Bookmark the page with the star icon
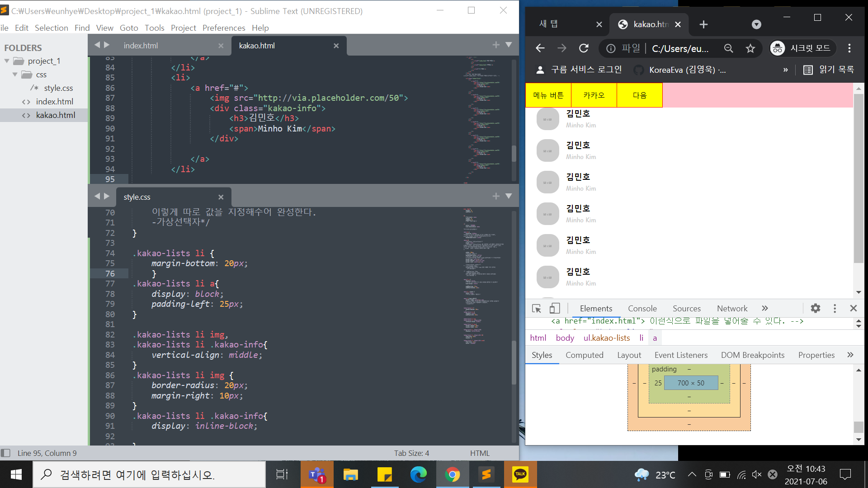Screen dimensions: 868x488 coord(750,48)
